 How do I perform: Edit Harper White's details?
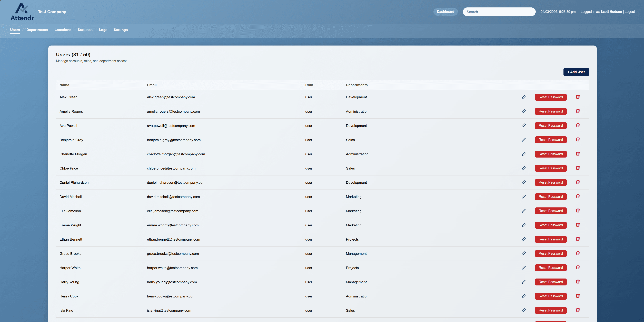(x=524, y=268)
